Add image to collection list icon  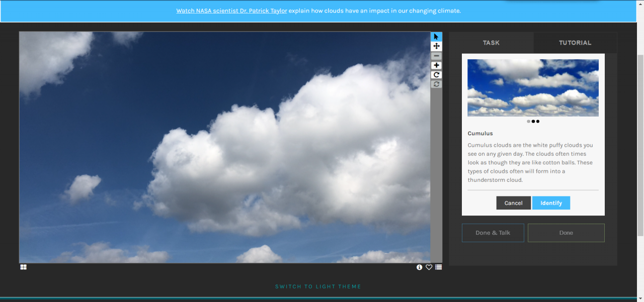[439, 267]
